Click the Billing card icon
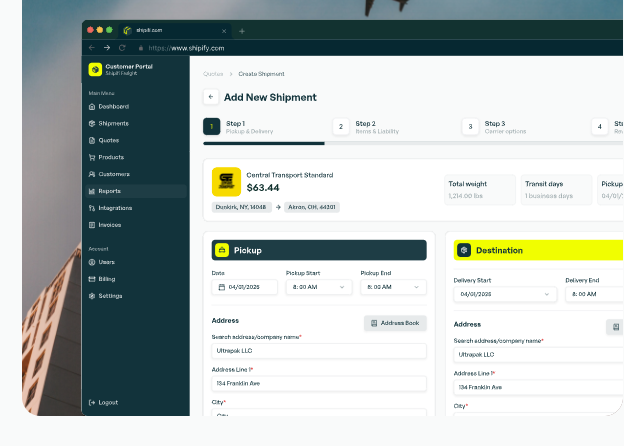 point(92,279)
